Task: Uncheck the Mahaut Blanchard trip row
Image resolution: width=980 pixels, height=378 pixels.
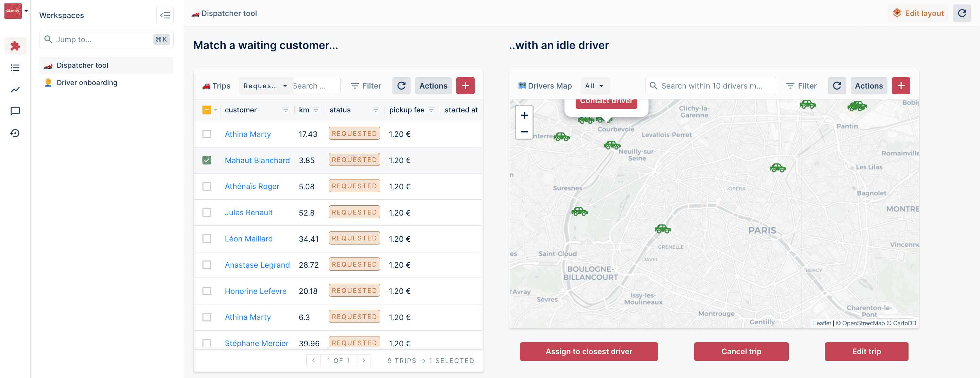Action: click(207, 160)
